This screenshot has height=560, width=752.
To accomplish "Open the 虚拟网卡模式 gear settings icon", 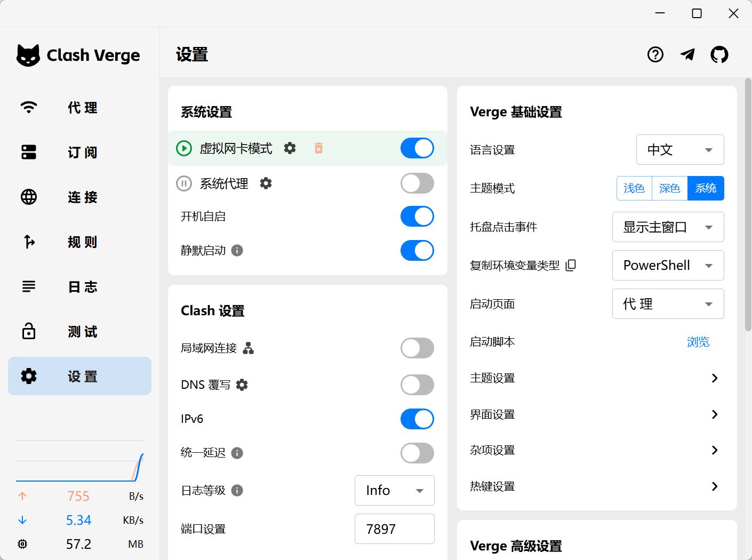I will coord(290,148).
